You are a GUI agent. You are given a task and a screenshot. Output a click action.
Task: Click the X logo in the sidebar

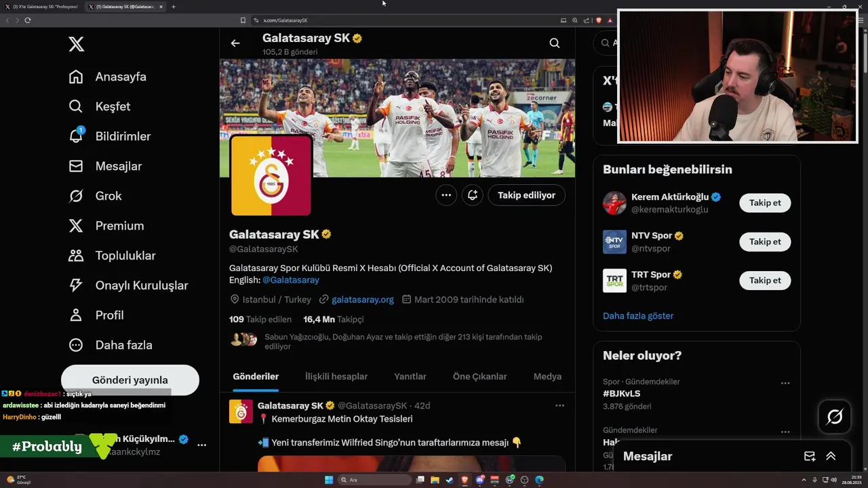77,45
